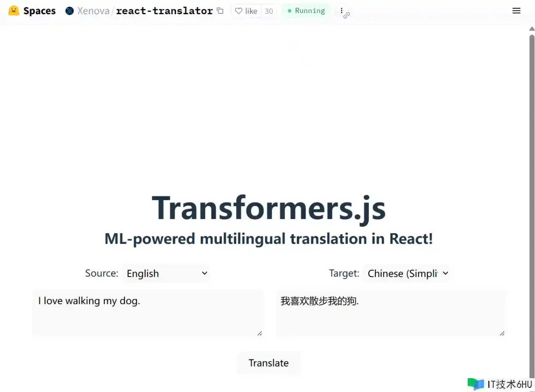Click the Spaces link in header
The image size is (535, 392).
tap(39, 11)
